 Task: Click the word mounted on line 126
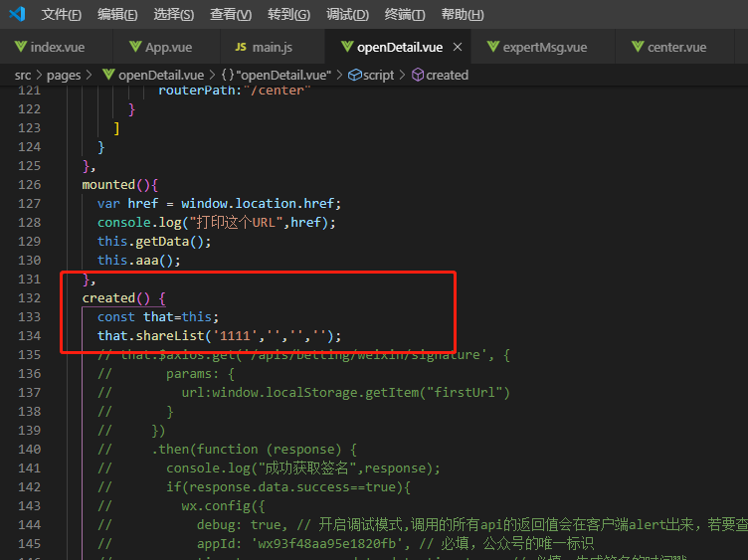tap(108, 185)
